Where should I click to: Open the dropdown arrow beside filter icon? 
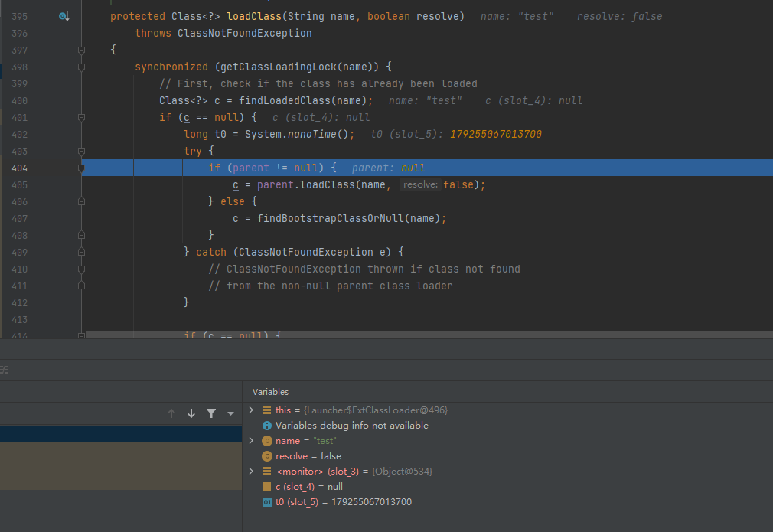pyautogui.click(x=230, y=413)
